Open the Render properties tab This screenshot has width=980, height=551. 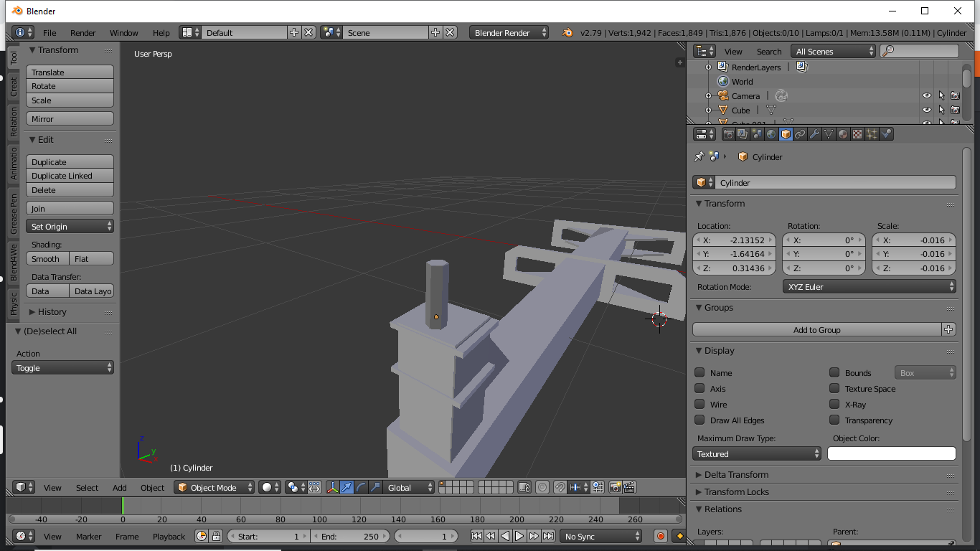(728, 134)
